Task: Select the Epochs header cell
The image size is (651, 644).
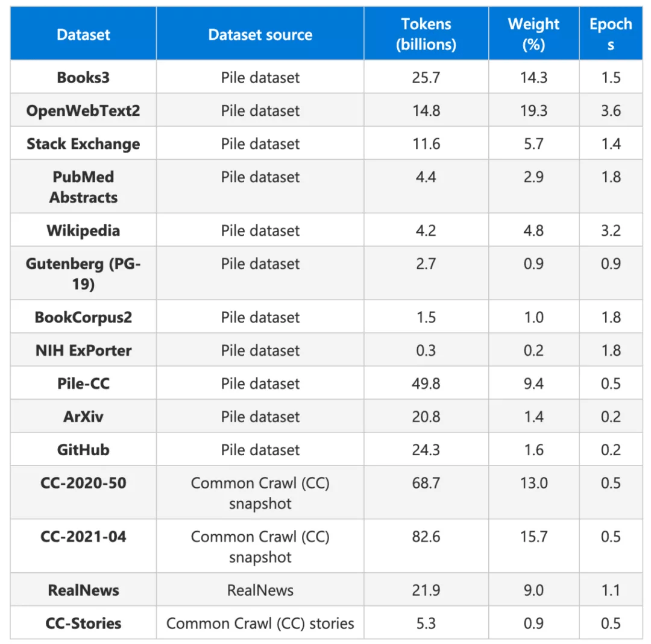Action: [611, 34]
